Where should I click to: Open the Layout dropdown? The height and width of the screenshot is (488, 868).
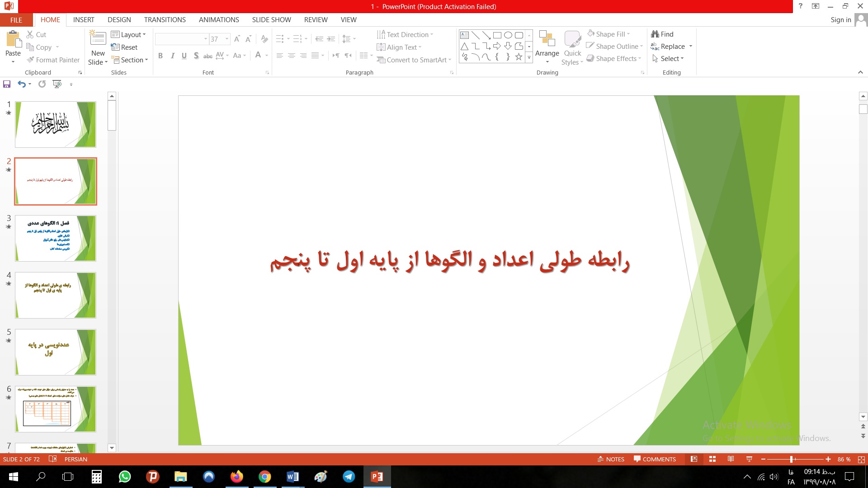coord(128,34)
